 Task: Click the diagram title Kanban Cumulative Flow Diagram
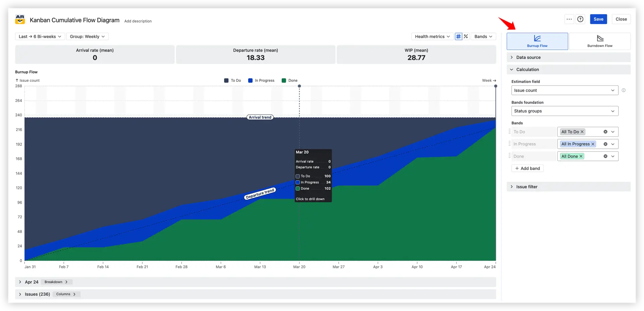tap(74, 20)
